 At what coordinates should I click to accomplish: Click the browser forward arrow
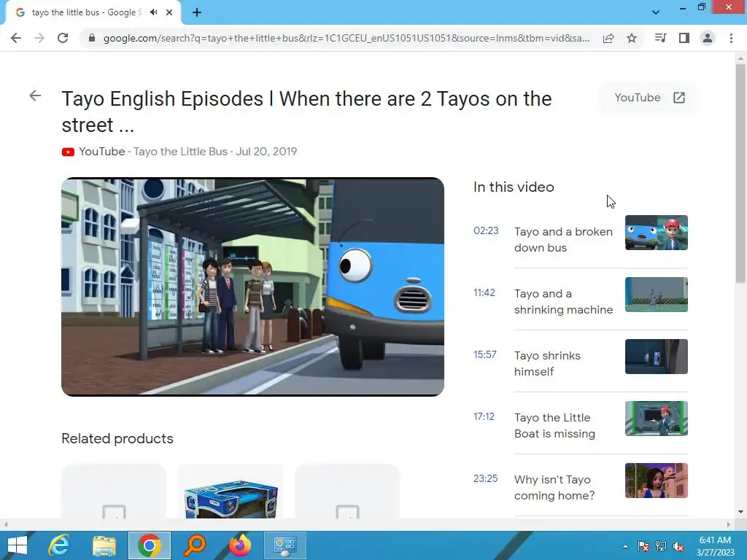click(39, 38)
